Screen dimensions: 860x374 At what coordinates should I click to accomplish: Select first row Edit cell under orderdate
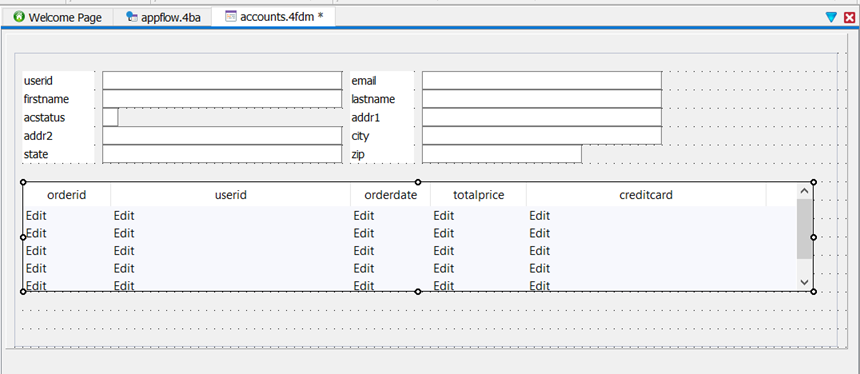[x=364, y=216]
